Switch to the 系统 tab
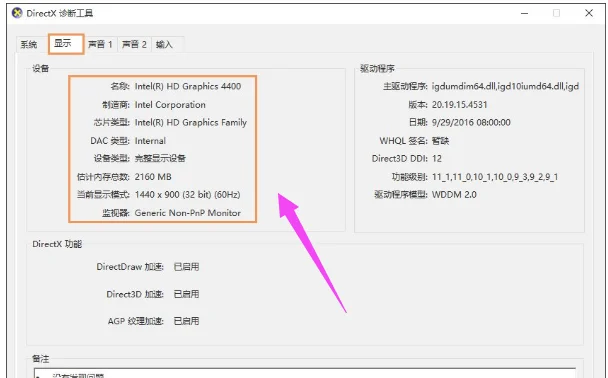Viewport: 608px width, 378px height. (29, 45)
